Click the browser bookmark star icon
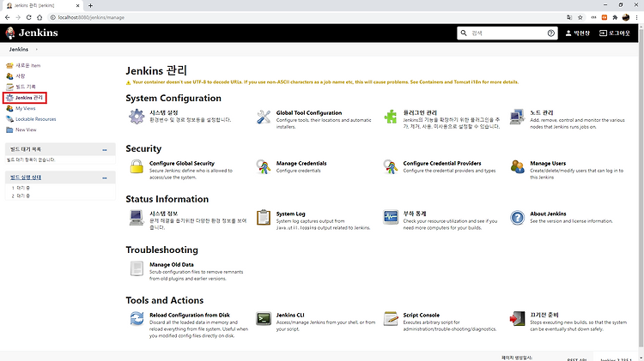 [580, 17]
